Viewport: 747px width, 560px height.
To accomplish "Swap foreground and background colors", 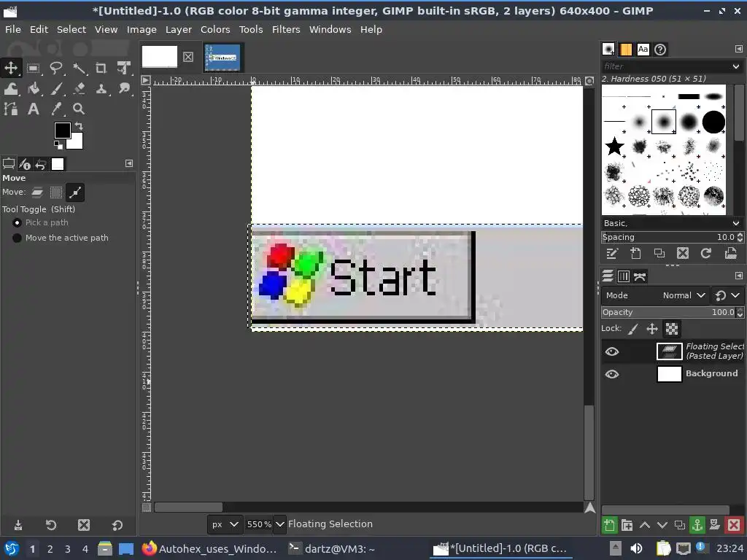I will [79, 126].
